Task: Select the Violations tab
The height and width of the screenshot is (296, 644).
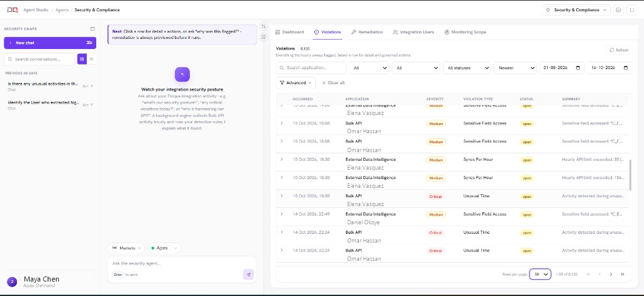Action: (327, 32)
